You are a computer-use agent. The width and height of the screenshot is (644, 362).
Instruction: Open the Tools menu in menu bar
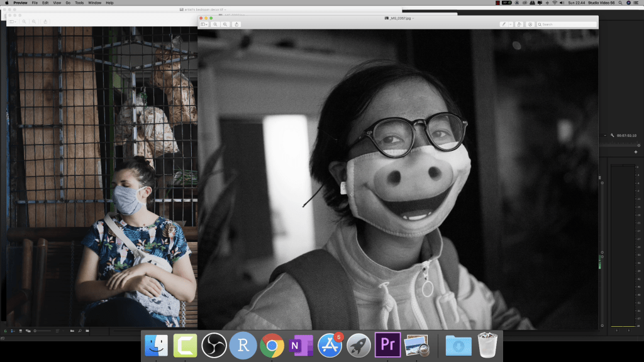(79, 3)
